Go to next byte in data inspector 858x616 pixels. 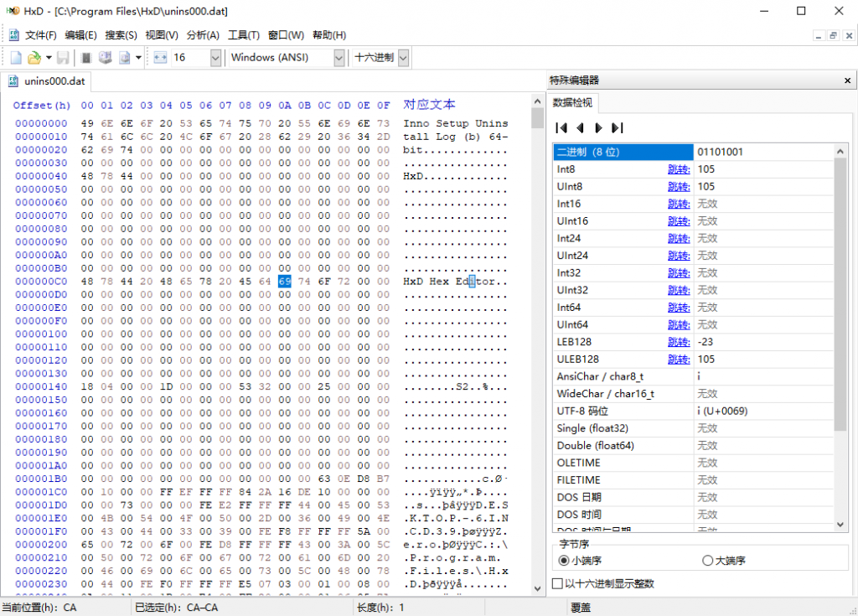pos(598,128)
